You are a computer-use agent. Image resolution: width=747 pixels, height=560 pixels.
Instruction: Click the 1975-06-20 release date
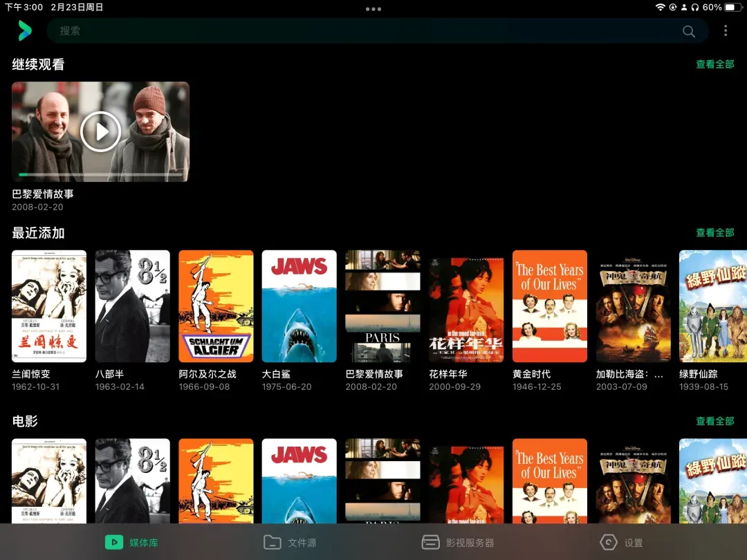click(x=287, y=387)
